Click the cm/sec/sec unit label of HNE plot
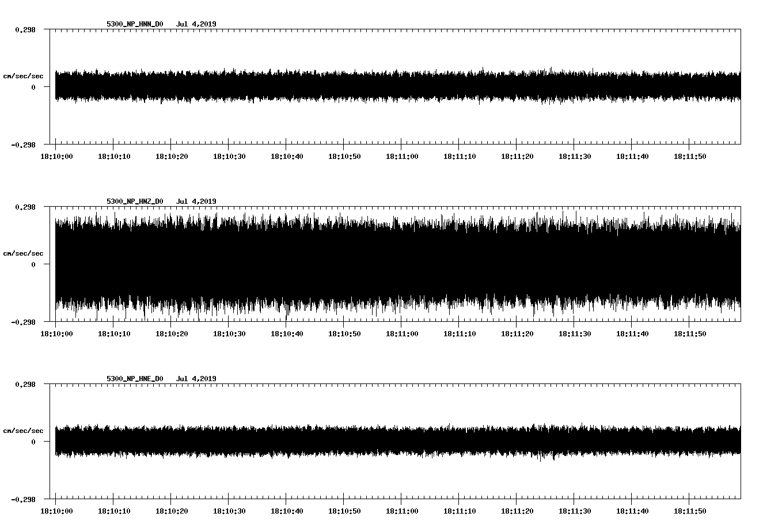 click(23, 431)
